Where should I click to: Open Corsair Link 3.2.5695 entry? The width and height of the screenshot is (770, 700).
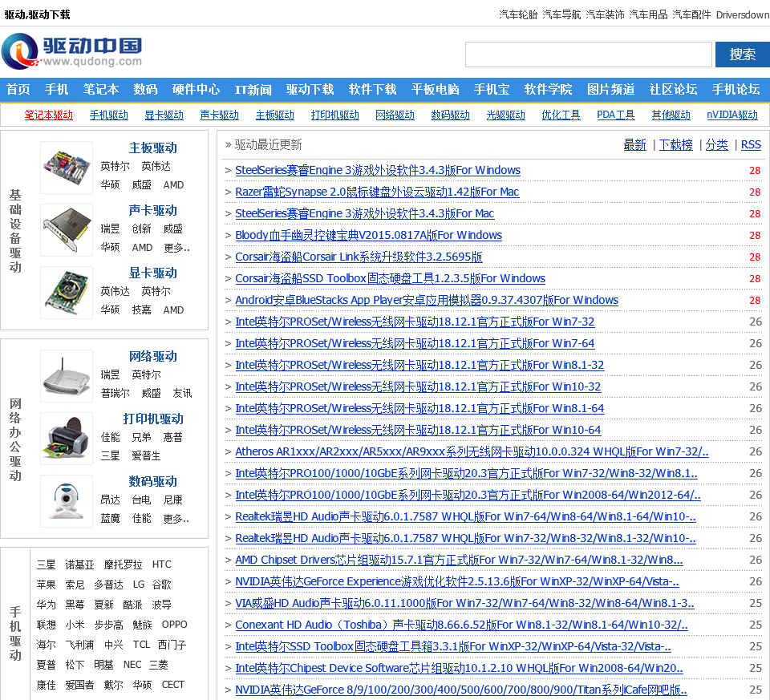coord(359,257)
